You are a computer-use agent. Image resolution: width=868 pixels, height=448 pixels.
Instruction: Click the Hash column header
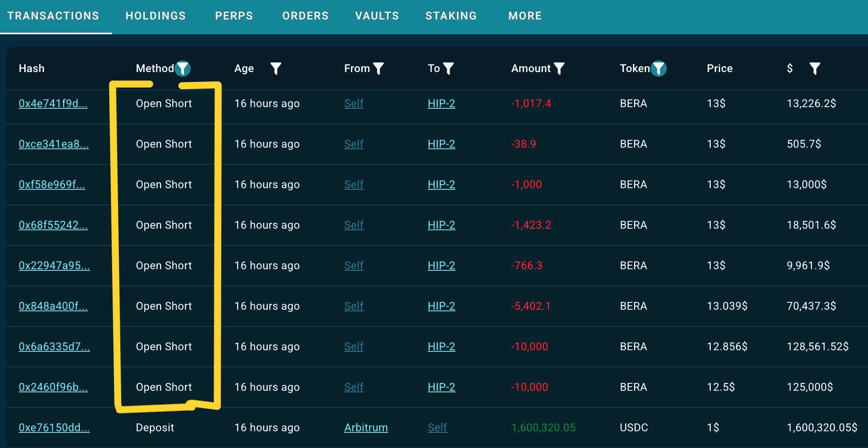tap(32, 69)
